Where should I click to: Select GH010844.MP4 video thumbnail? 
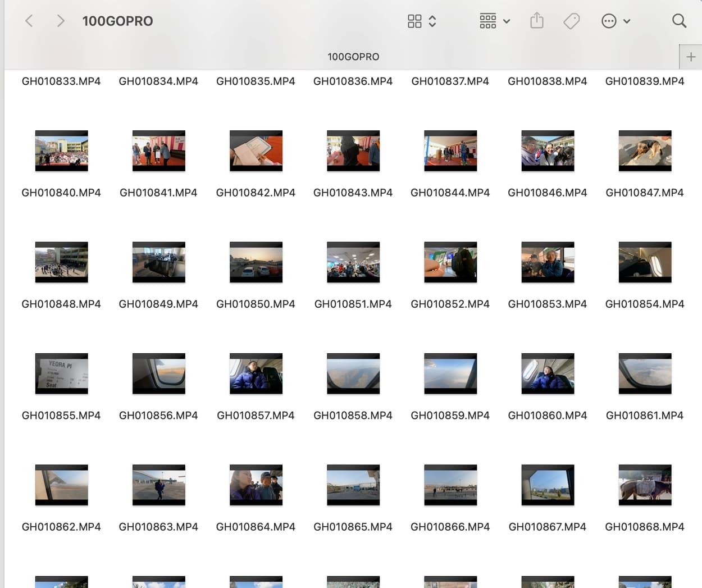[x=450, y=151]
